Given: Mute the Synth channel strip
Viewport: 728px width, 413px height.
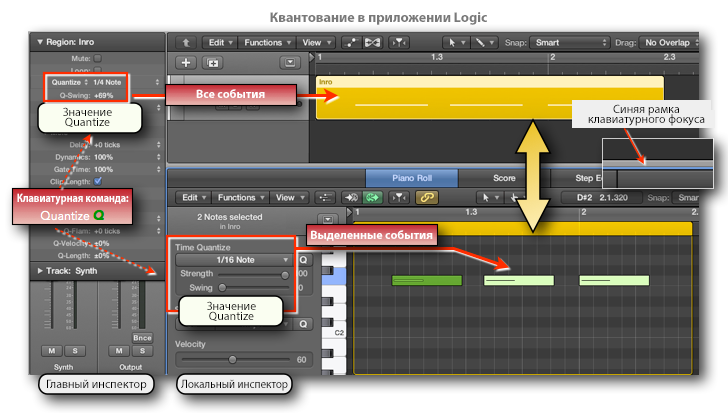Looking at the screenshot, I should point(52,351).
